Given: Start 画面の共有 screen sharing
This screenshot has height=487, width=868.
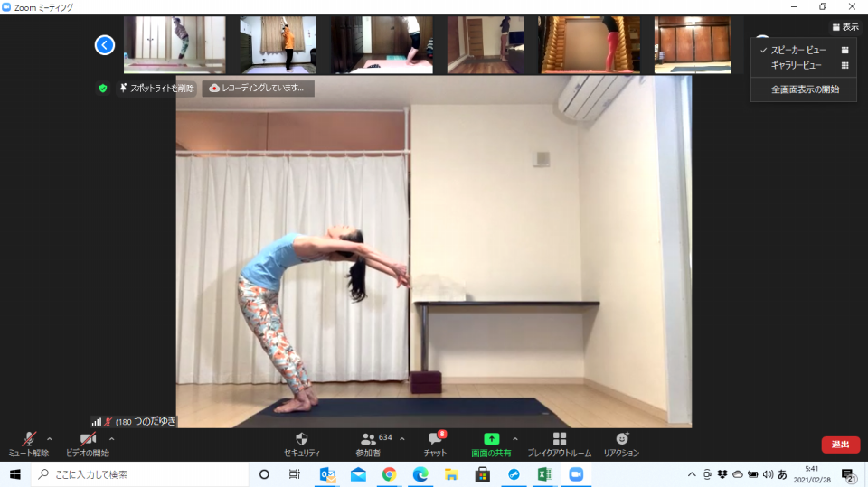Looking at the screenshot, I should point(491,445).
